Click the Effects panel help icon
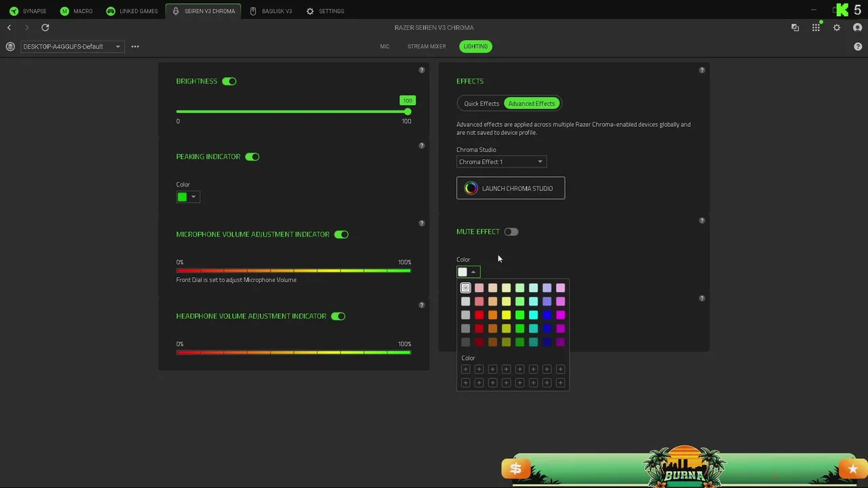Viewport: 868px width, 488px height. pos(702,70)
